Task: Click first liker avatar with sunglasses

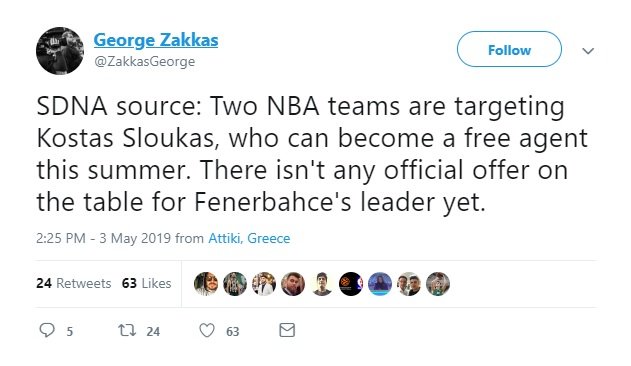Action: click(206, 284)
